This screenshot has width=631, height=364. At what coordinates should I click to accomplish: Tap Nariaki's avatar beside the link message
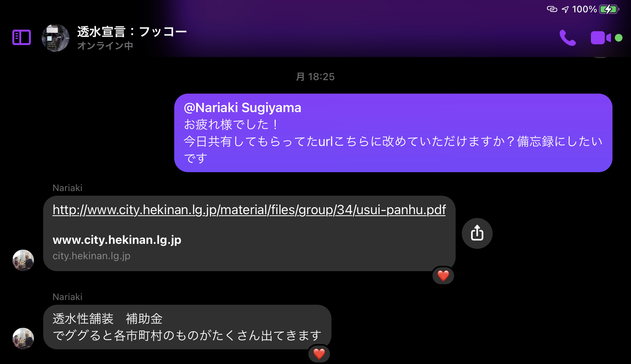pos(23,260)
